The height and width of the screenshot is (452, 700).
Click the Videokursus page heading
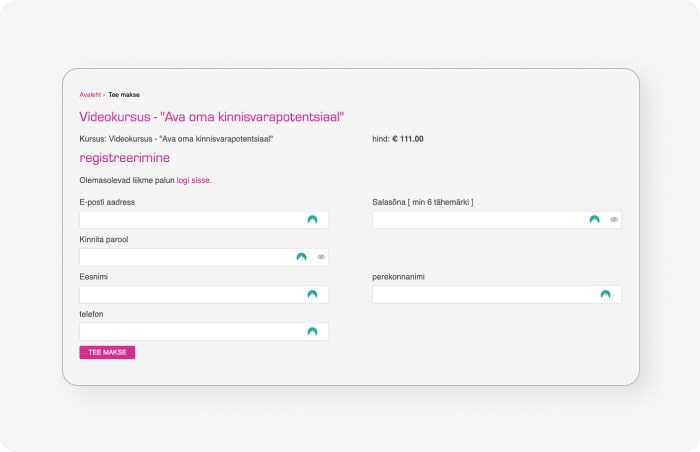[x=211, y=117]
